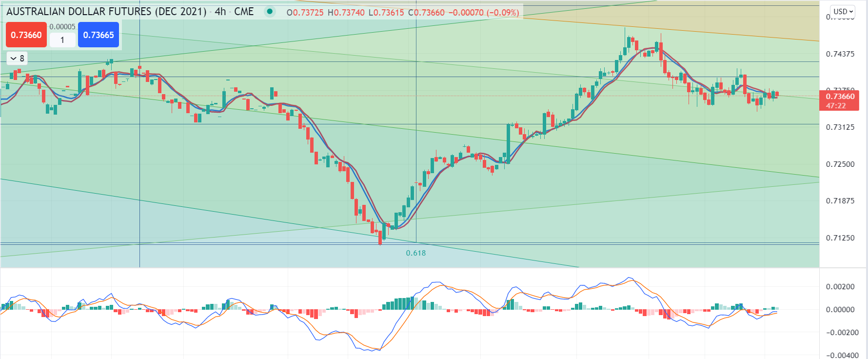
Task: Click the low price value L0.73615
Action: pyautogui.click(x=386, y=13)
